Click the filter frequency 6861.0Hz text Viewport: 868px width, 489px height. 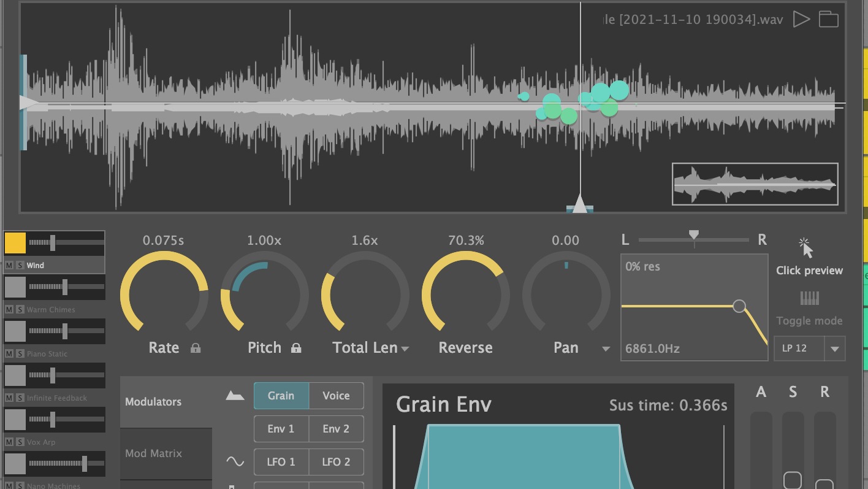[x=652, y=349]
